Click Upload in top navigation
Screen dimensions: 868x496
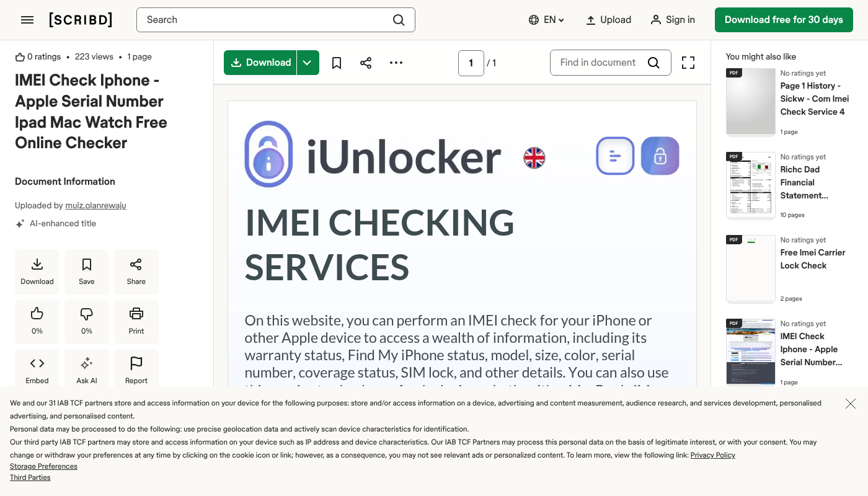coord(608,20)
